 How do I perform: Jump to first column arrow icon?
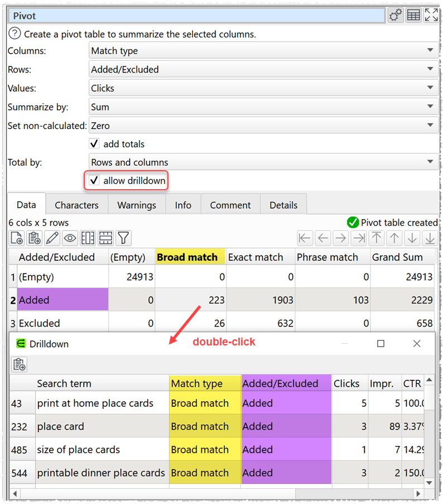coord(305,239)
